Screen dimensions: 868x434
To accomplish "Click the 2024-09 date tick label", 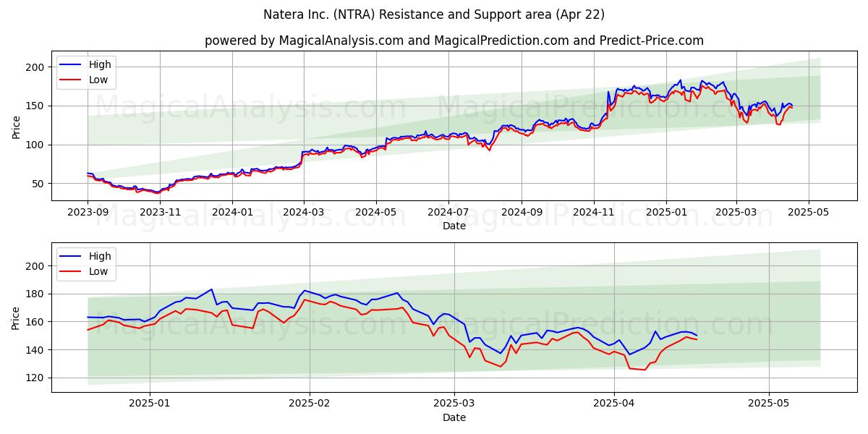I will pos(521,213).
